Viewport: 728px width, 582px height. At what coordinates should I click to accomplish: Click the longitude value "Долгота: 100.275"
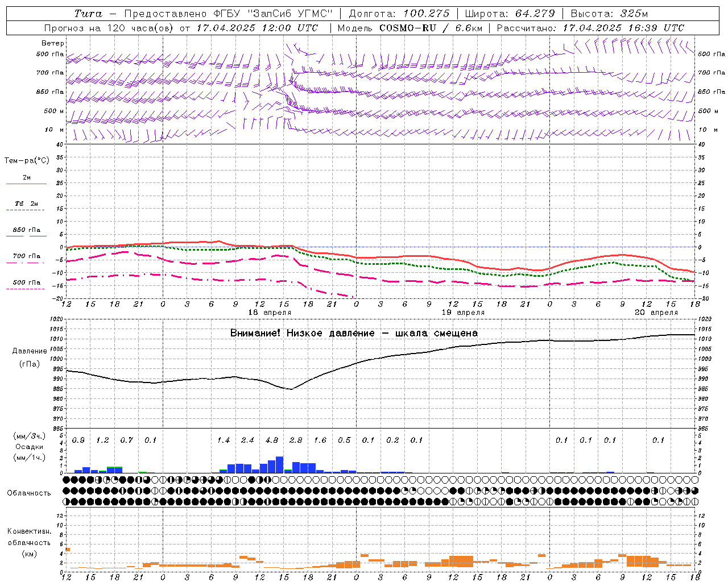(x=399, y=14)
